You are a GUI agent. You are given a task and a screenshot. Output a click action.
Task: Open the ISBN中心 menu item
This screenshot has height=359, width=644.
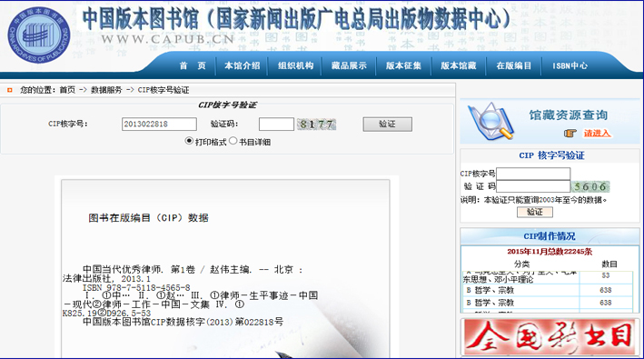[570, 65]
